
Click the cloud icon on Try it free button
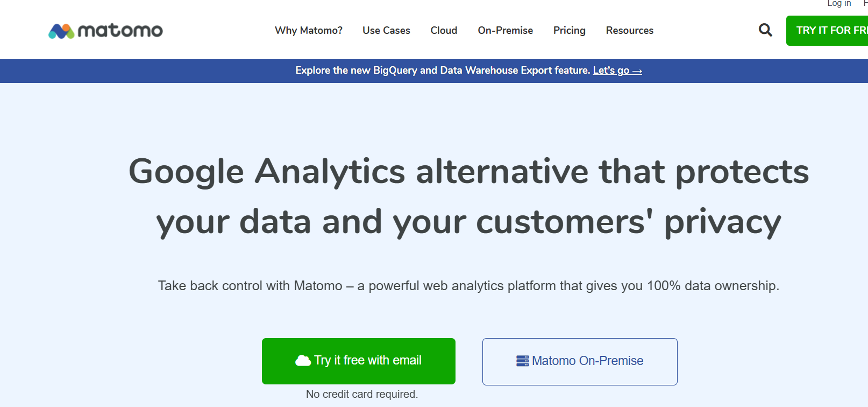click(x=303, y=361)
